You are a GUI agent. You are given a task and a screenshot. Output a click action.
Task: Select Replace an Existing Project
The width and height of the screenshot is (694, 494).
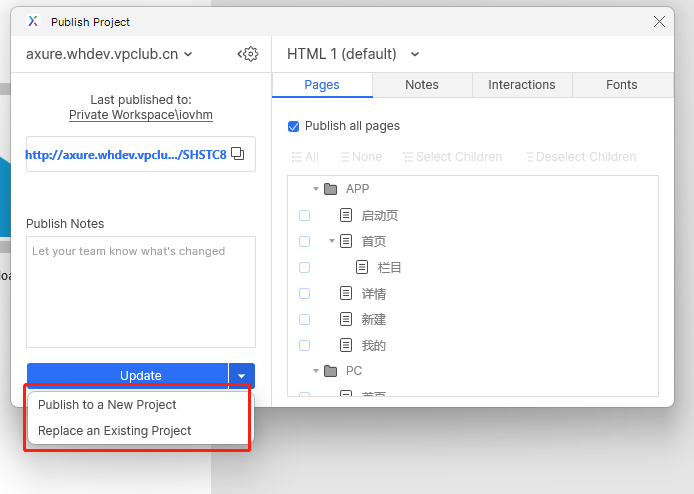(x=114, y=431)
